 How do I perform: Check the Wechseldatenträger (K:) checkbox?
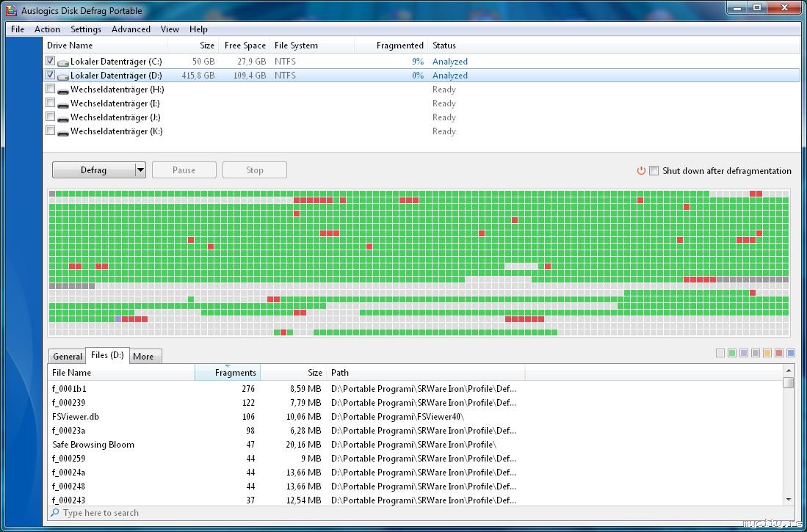tap(51, 130)
